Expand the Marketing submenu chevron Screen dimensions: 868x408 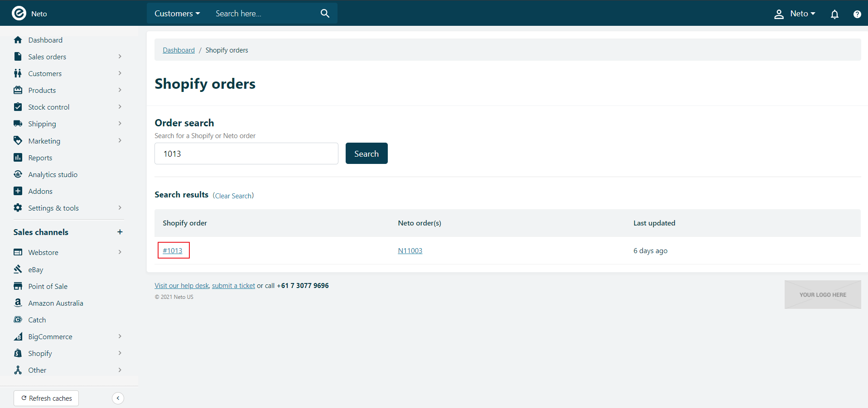coord(120,140)
